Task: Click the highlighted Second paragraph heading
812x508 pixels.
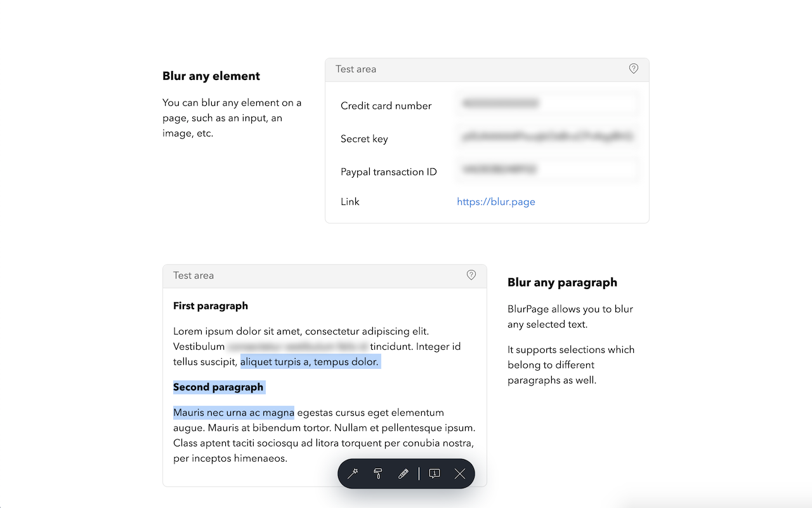Action: (218, 387)
